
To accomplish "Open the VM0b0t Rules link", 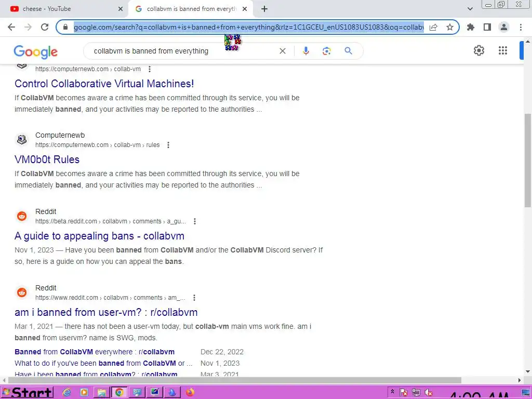I will click(47, 159).
